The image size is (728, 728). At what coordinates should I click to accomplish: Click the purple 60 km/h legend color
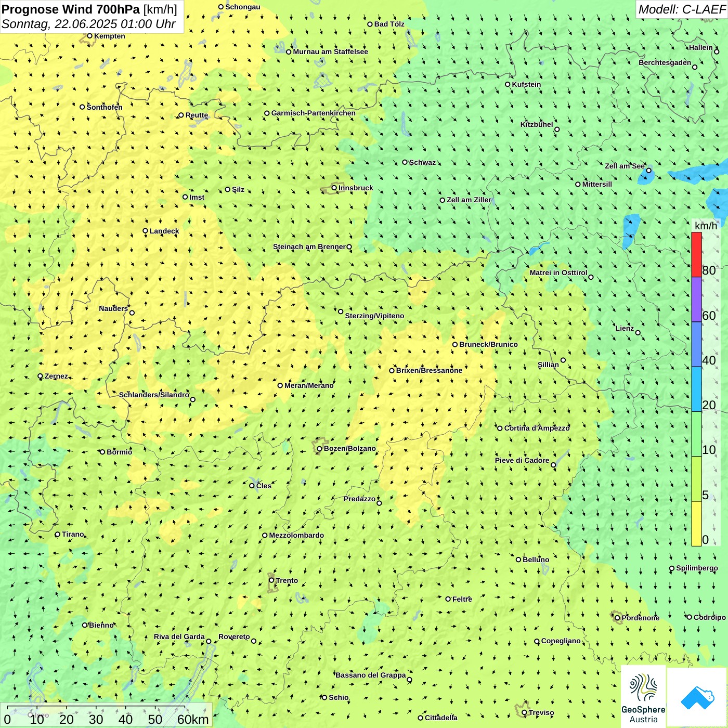tap(696, 300)
